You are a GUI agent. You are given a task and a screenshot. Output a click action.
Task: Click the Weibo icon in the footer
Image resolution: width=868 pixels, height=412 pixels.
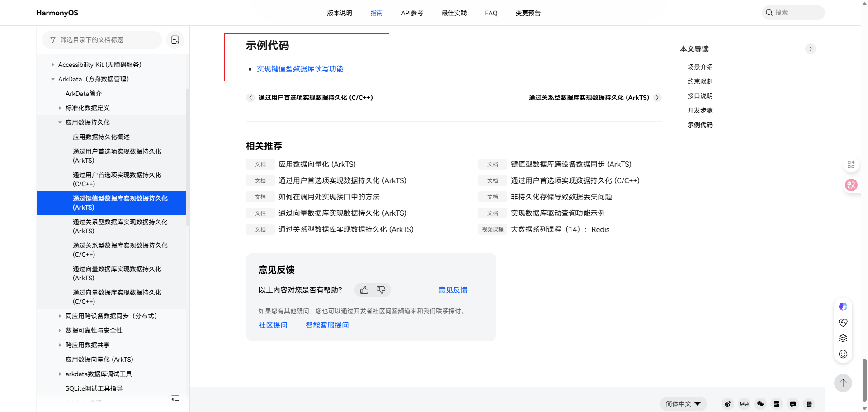click(x=727, y=404)
